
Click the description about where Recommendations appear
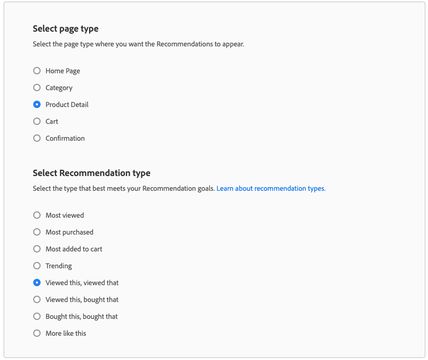click(138, 44)
